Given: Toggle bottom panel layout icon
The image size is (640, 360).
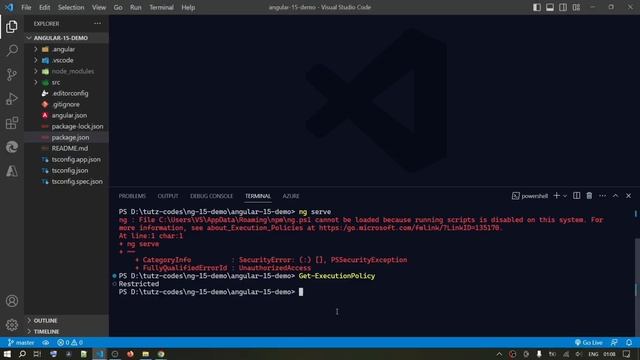Looking at the screenshot, I should click(x=550, y=7).
